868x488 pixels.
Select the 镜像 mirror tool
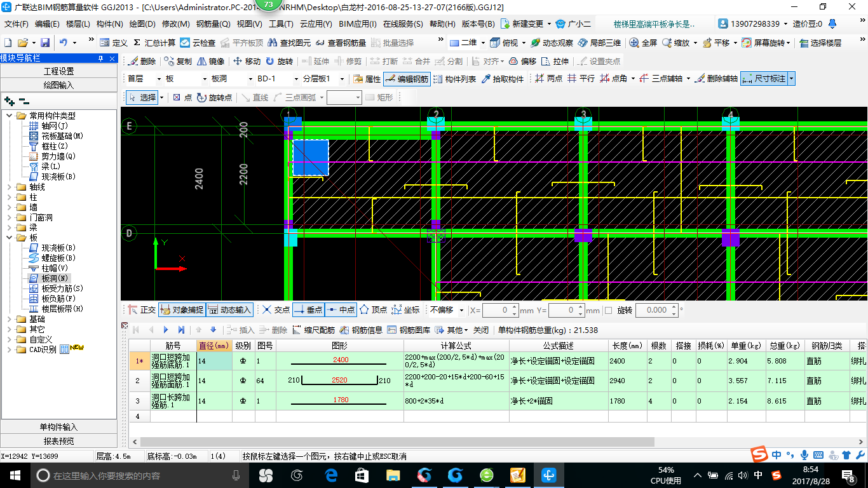click(x=211, y=61)
